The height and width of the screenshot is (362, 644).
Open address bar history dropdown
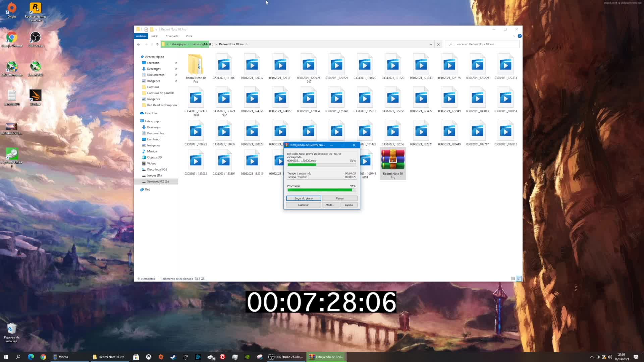pyautogui.click(x=431, y=44)
